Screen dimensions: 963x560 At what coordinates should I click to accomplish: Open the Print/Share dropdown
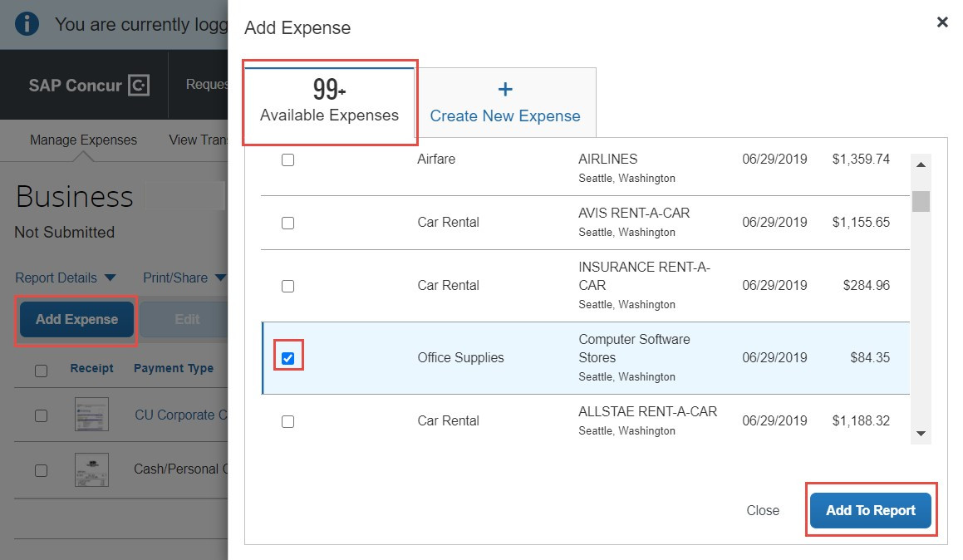click(184, 278)
